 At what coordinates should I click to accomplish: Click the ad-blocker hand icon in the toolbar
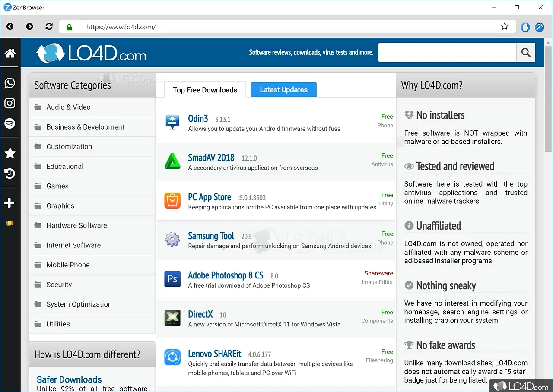pos(524,27)
